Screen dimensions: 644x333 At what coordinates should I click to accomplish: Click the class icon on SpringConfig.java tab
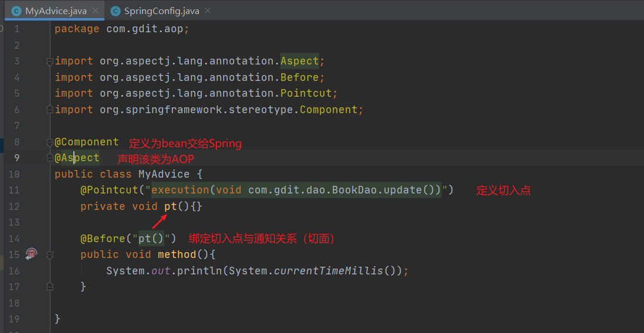point(116,11)
